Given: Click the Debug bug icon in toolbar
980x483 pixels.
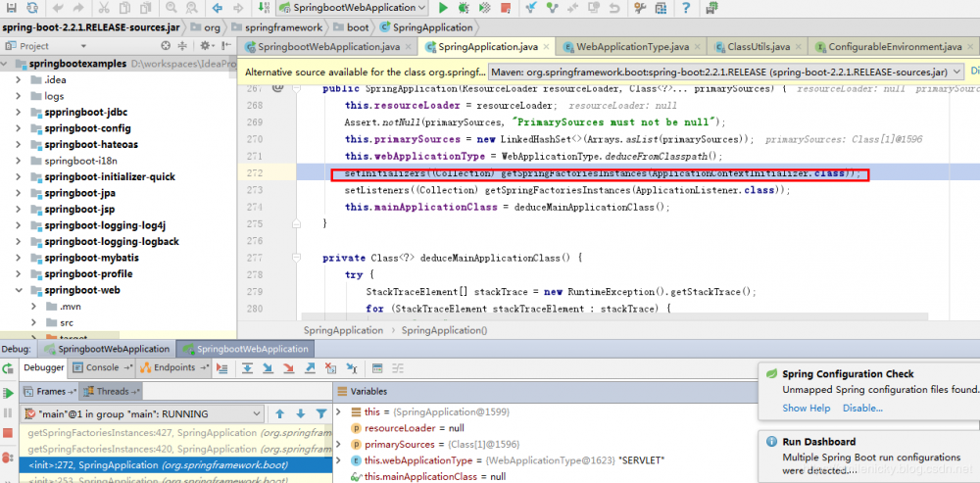Looking at the screenshot, I should 463,8.
